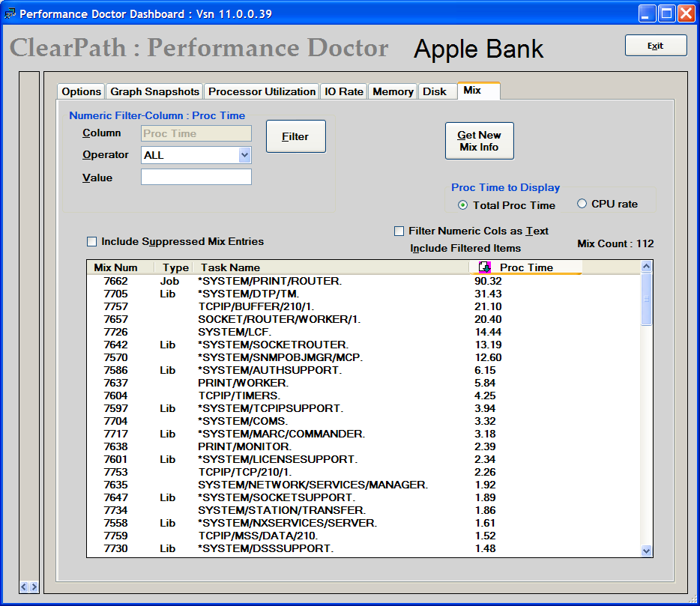Click the Proc Time column header
Image resolution: width=700 pixels, height=606 pixels.
point(525,267)
